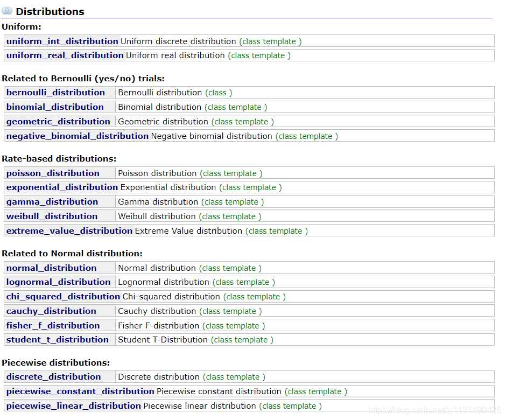Open the extreme_value_distribution link

(69, 231)
